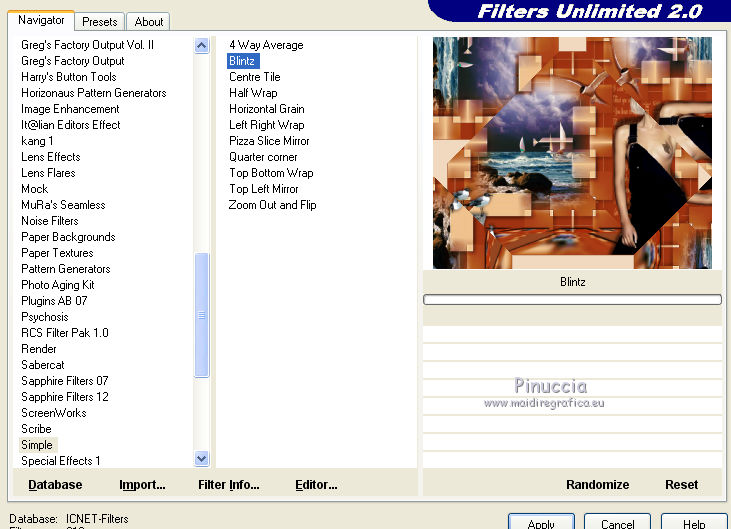This screenshot has height=529, width=731.
Task: Open the About tab
Action: pos(149,22)
